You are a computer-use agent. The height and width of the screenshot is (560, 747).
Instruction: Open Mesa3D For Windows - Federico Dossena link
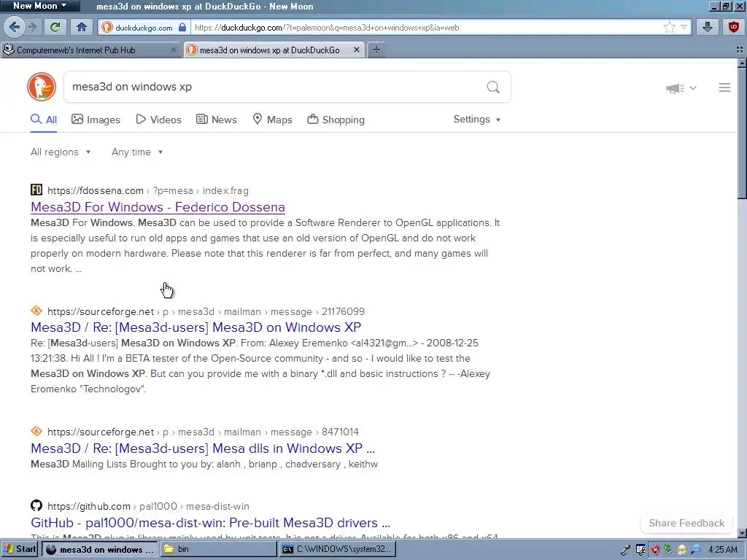[158, 207]
